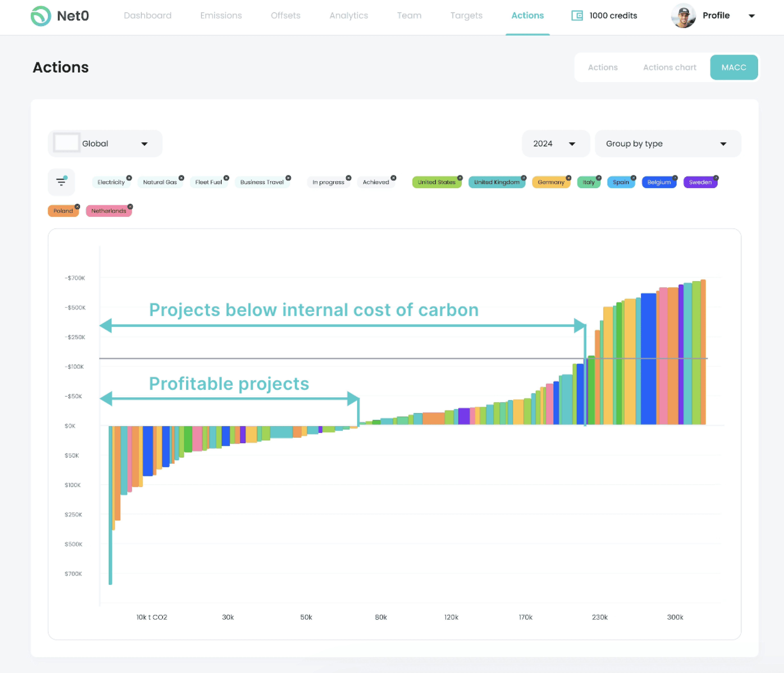Navigate to the Emissions menu item

coord(221,16)
